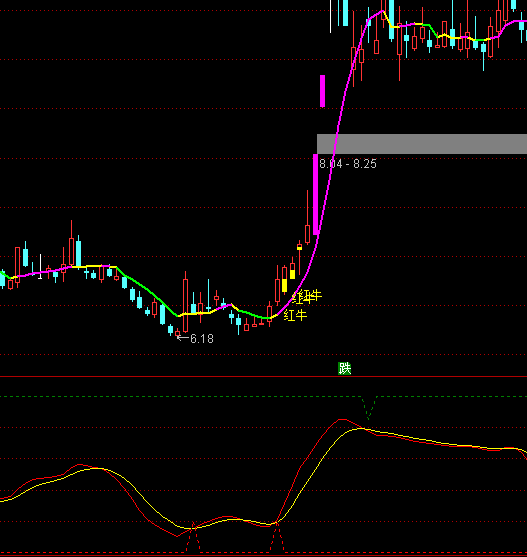Click the yellow indicator line peak in lower panel
This screenshot has height=557, width=527.
coord(359,429)
